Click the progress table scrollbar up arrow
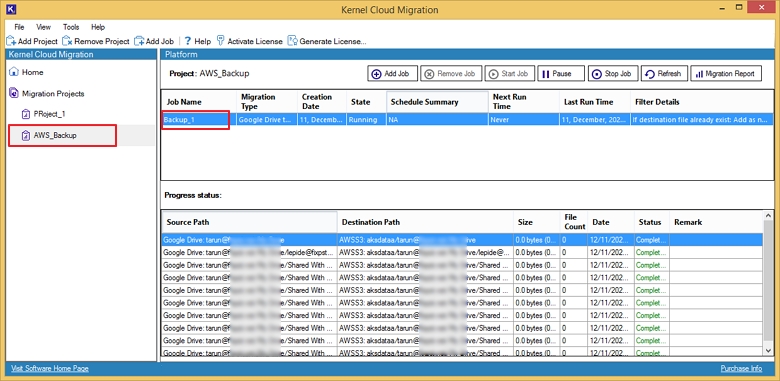 (769, 216)
